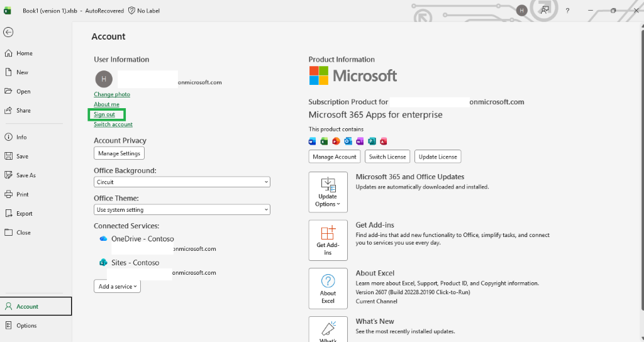This screenshot has height=342, width=644.
Task: Click the vertical scrollbar on the right
Action: coord(642,168)
